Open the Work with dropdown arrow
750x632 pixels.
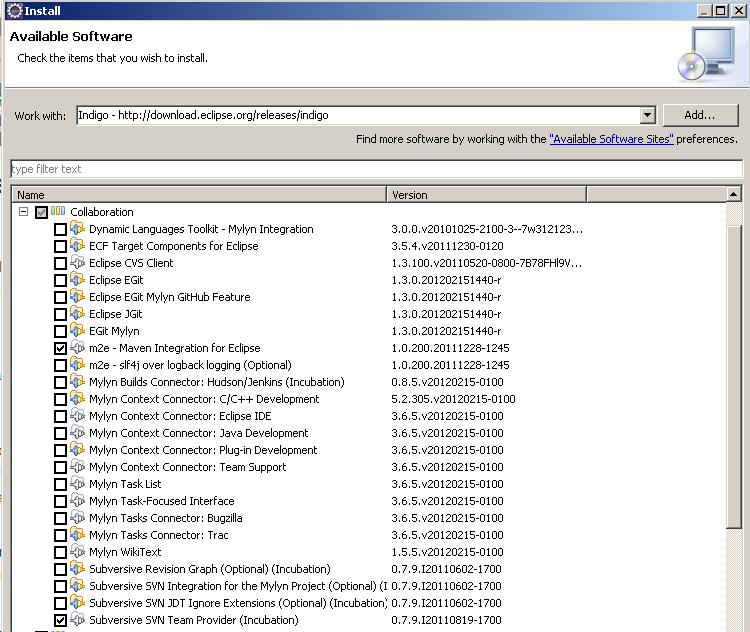point(647,115)
